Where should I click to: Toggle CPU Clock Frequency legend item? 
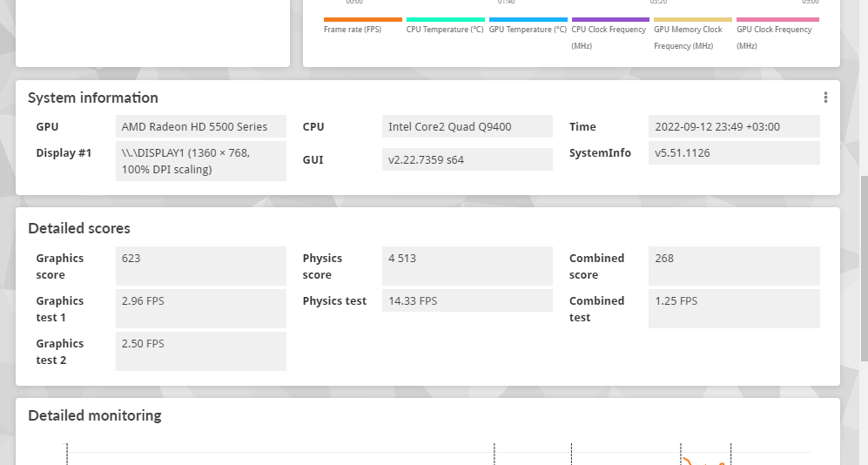point(610,34)
